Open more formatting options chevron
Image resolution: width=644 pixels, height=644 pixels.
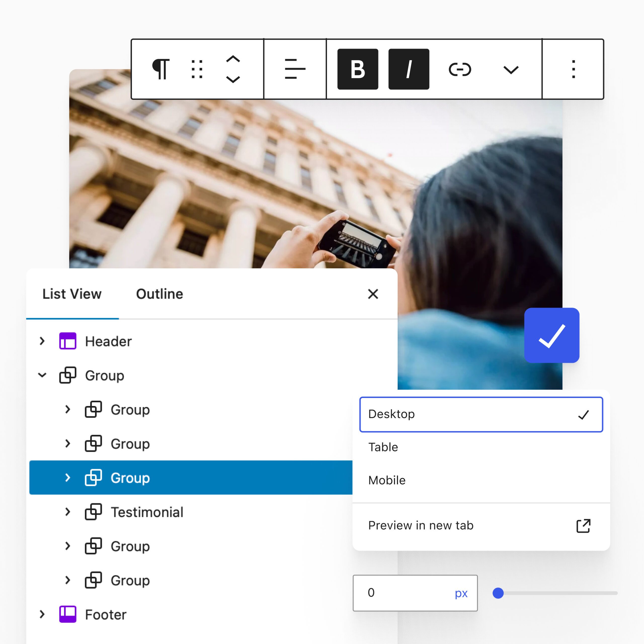click(511, 70)
